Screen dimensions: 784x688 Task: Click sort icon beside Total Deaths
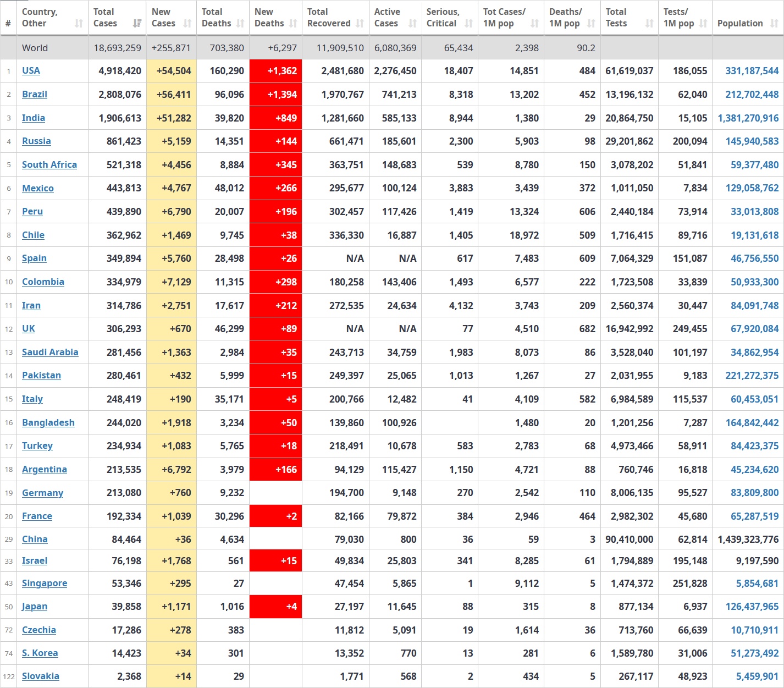pos(240,24)
